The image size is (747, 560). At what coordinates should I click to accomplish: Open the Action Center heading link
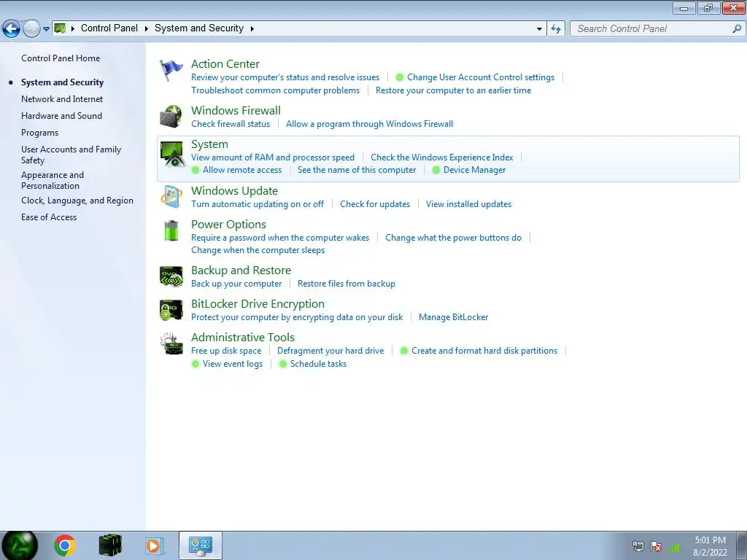[225, 64]
